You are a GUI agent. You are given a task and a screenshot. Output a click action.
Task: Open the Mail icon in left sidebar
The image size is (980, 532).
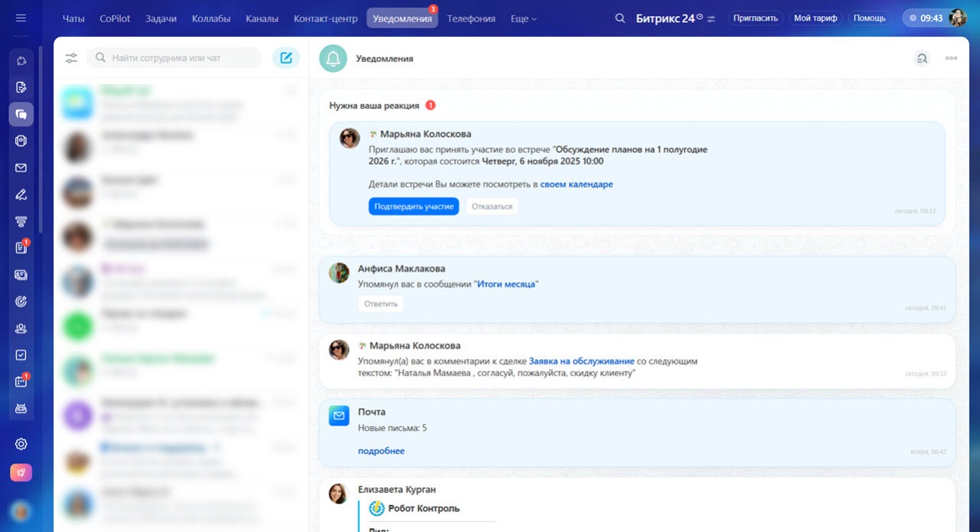point(21,168)
